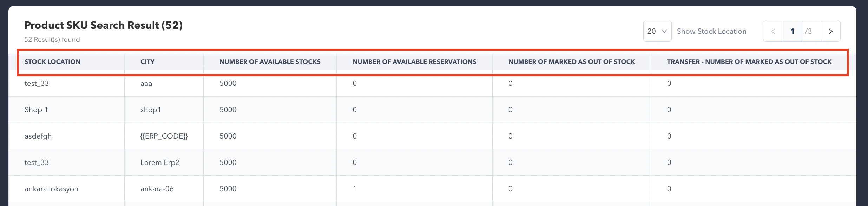The image size is (868, 206).
Task: Click Number of Available Reservations header
Action: click(x=414, y=62)
